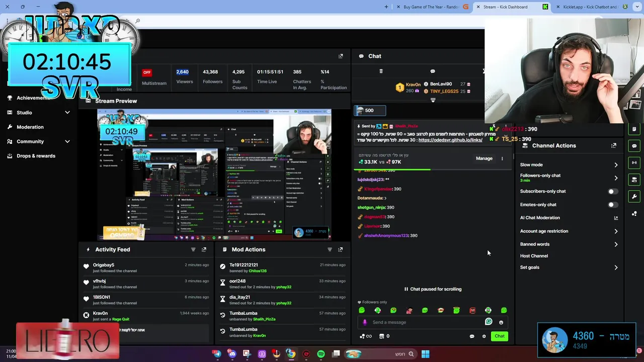
Task: Click the poll progress bar
Action: click(433, 169)
